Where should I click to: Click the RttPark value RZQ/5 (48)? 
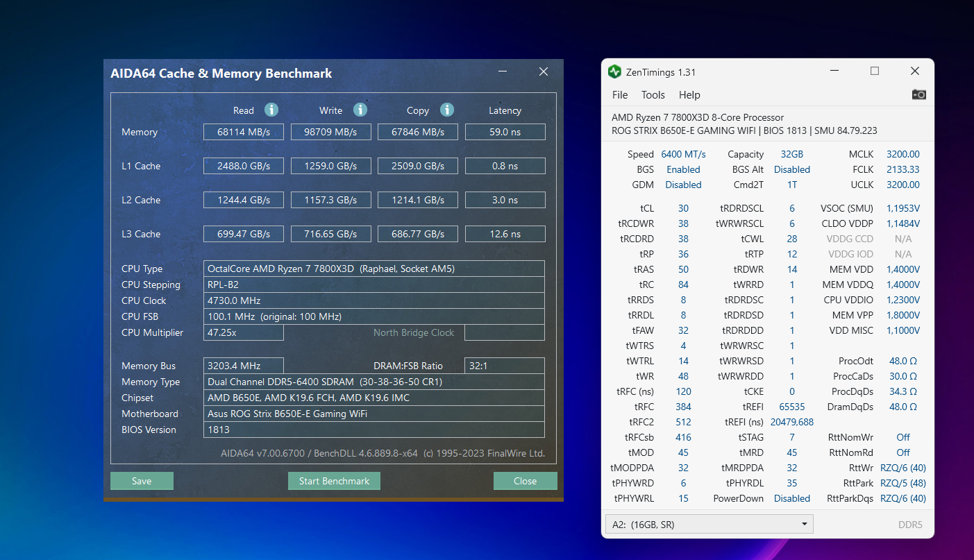click(902, 483)
